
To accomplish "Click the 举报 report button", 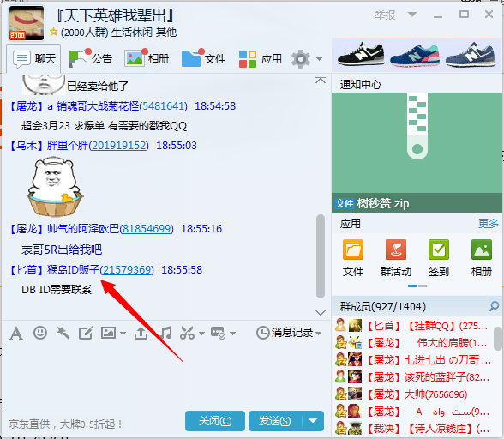I will 385,15.
